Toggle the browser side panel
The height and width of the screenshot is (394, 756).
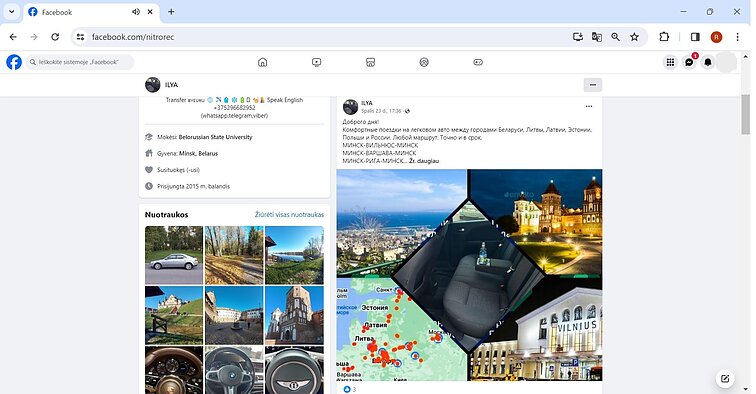click(x=695, y=37)
